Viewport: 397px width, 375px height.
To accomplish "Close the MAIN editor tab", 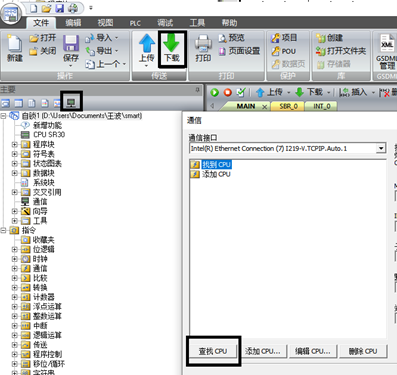I will click(x=264, y=106).
